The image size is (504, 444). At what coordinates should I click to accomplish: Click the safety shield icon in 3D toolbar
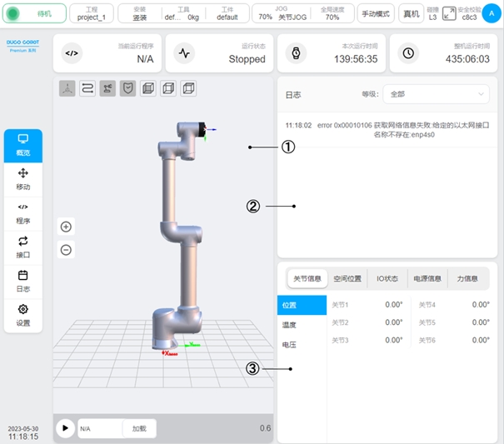pyautogui.click(x=127, y=88)
